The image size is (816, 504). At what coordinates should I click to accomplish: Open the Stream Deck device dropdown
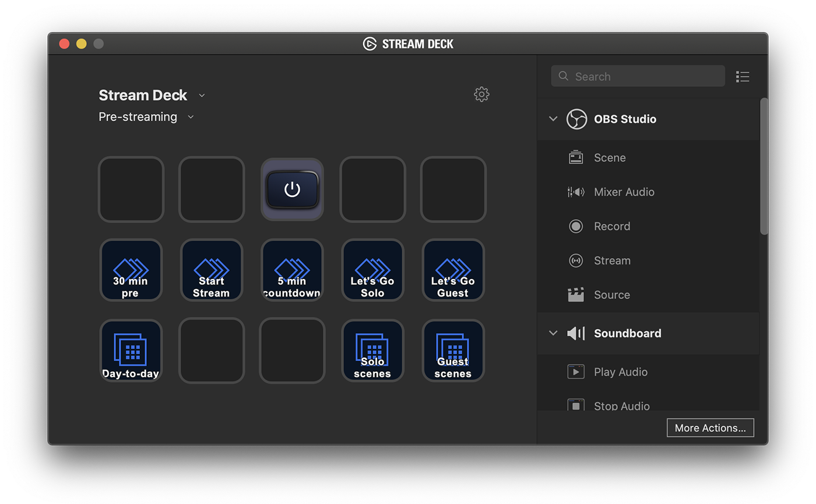pyautogui.click(x=202, y=96)
